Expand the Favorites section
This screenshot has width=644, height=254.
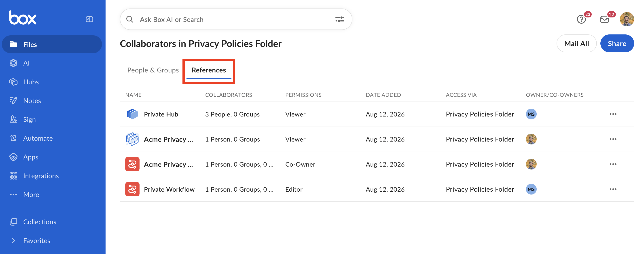pyautogui.click(x=52, y=240)
